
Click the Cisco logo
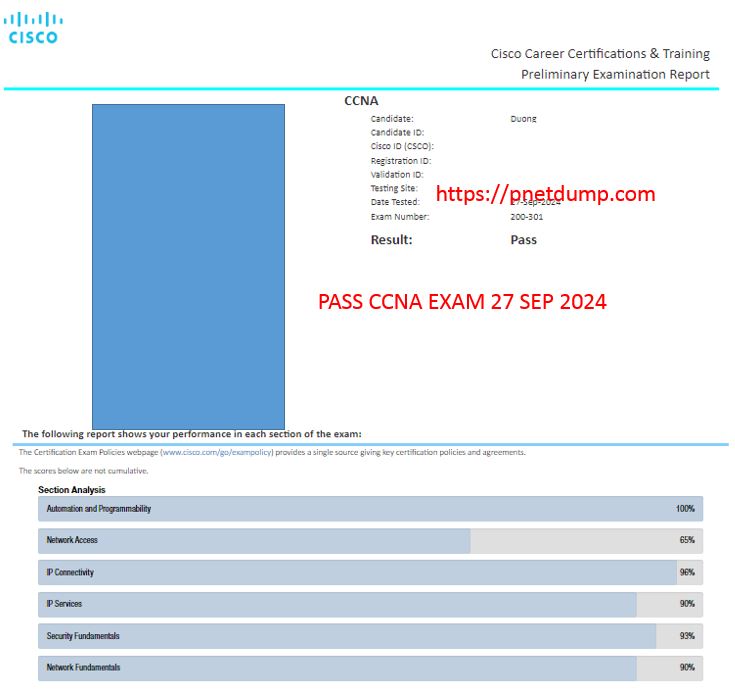[x=33, y=28]
